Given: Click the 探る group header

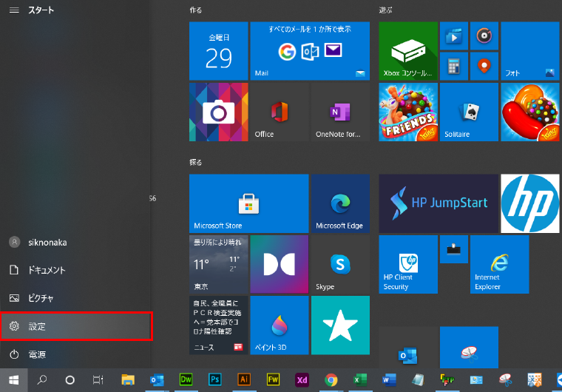Looking at the screenshot, I should tap(196, 163).
